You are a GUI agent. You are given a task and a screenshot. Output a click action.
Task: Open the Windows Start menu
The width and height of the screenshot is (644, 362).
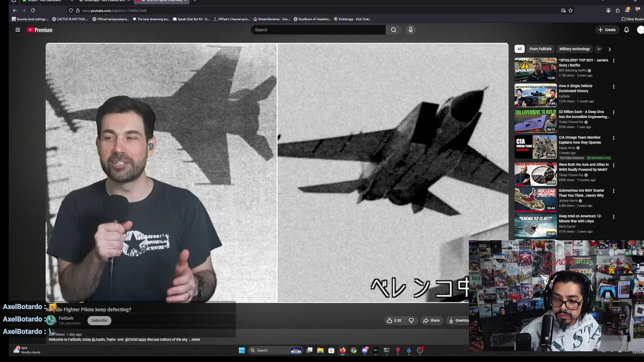(242, 350)
